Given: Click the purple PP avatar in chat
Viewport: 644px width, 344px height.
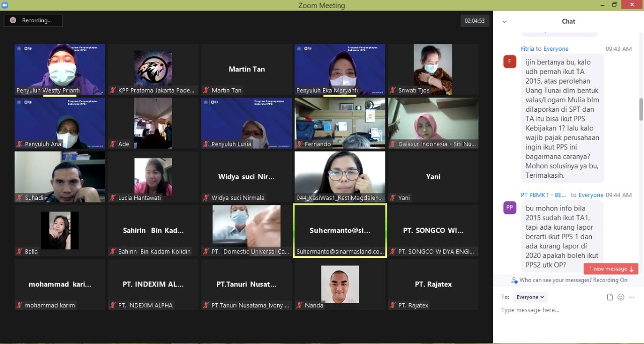Looking at the screenshot, I should point(510,208).
